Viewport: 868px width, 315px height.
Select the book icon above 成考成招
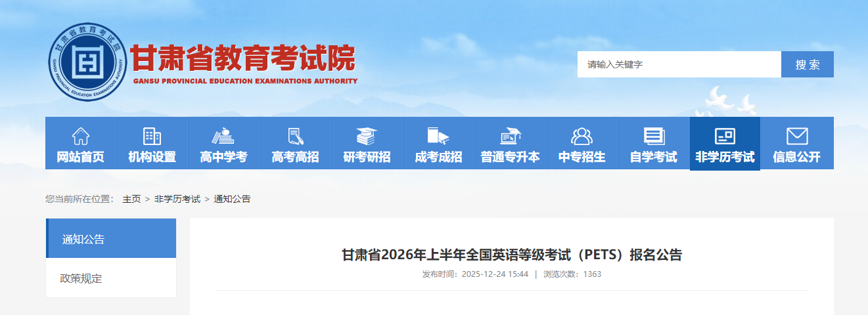tap(438, 136)
